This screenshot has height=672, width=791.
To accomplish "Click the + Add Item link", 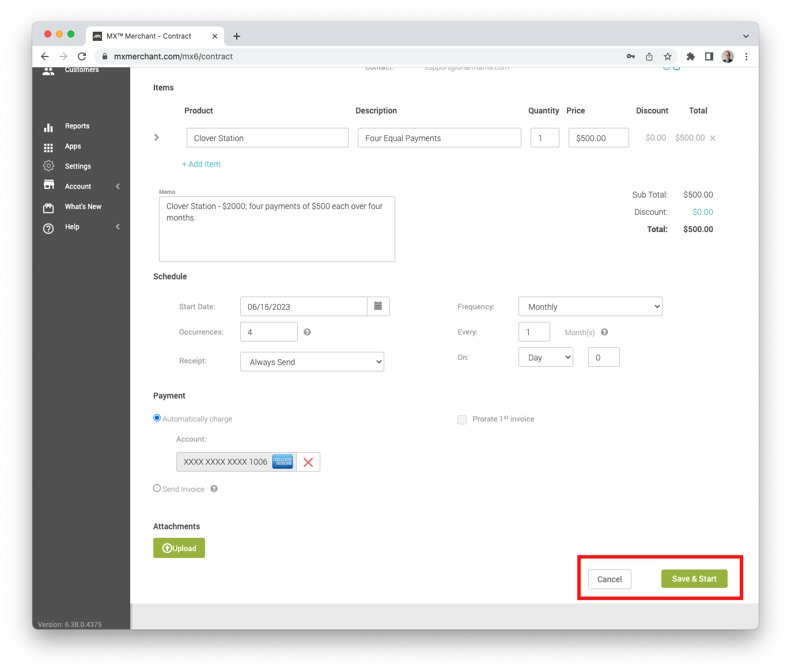I will (201, 164).
